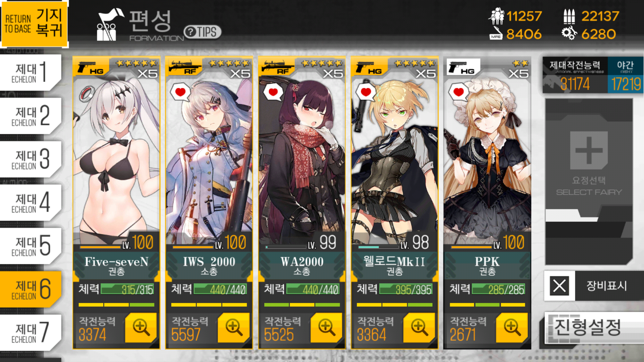Toggle 장비표시 equipment display checkbox

tap(559, 286)
